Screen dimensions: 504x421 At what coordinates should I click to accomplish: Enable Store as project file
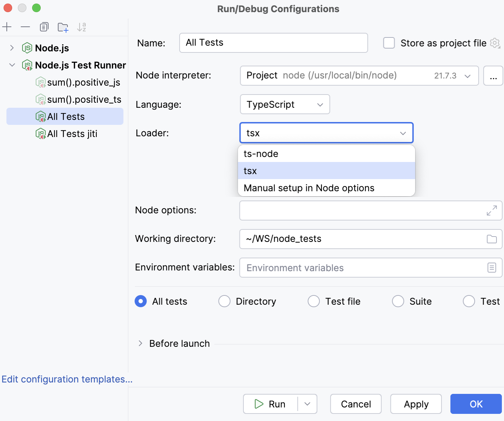point(388,43)
